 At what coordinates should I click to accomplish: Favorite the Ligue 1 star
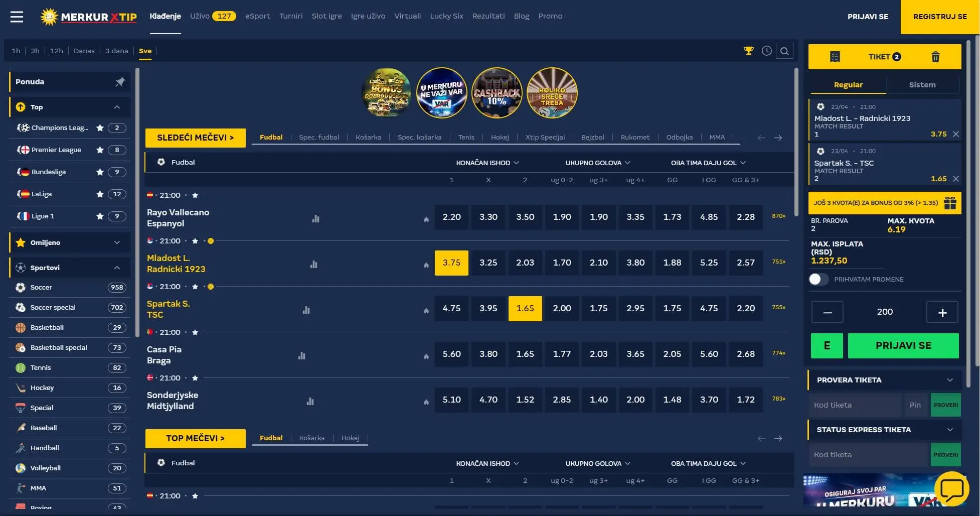point(100,216)
